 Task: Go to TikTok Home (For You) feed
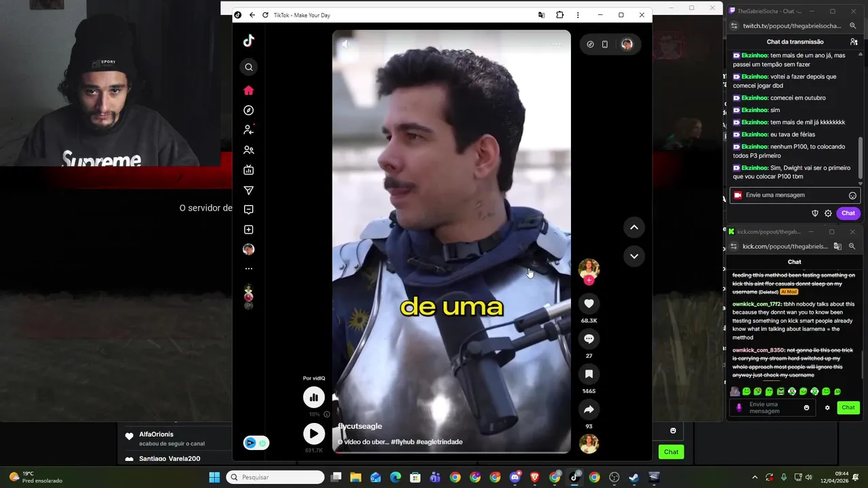tap(249, 91)
